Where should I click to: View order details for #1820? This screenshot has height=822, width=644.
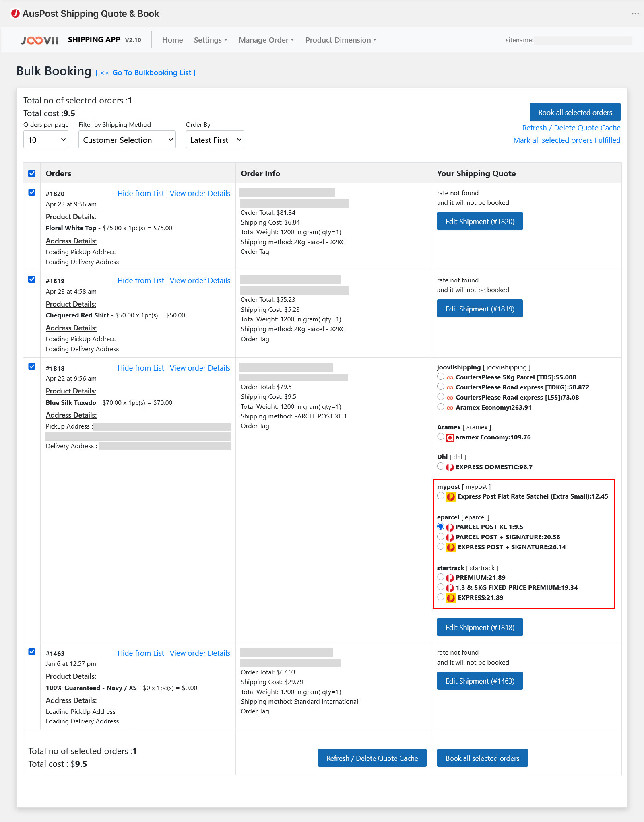[200, 194]
